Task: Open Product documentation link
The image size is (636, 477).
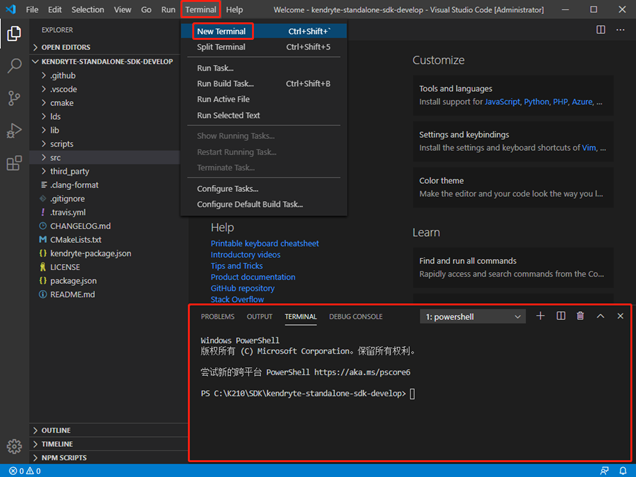Action: click(253, 277)
